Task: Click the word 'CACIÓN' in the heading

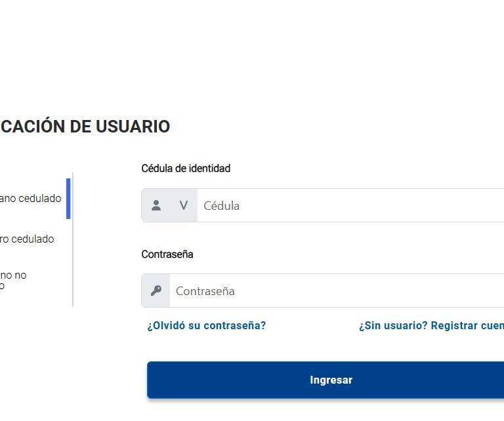Action: point(33,125)
